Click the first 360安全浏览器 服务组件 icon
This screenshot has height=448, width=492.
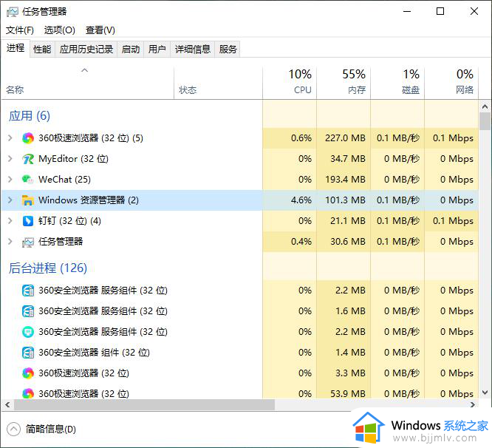coord(28,291)
